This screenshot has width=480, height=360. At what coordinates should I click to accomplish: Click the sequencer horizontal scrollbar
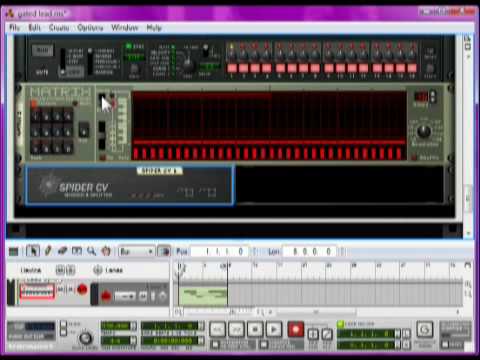[x=317, y=312]
